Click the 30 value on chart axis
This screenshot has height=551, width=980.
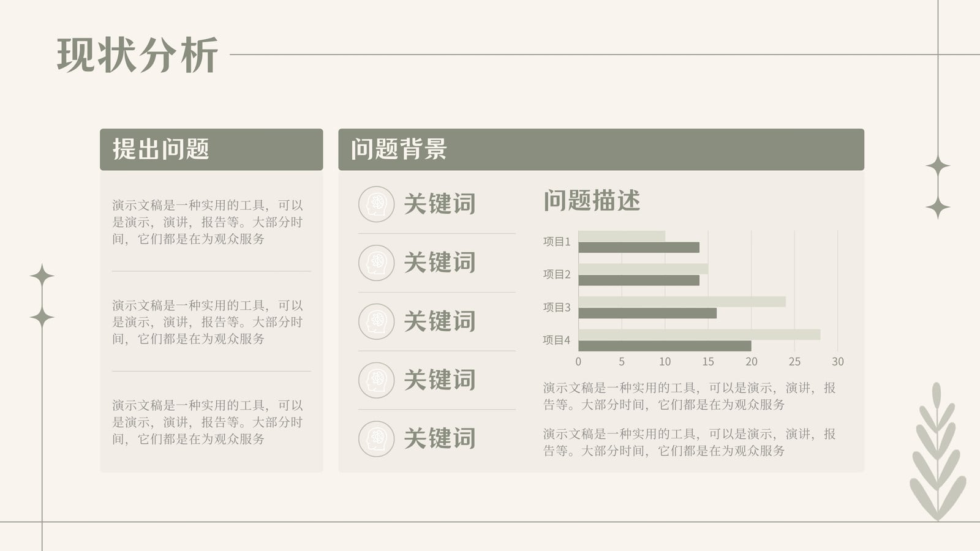pyautogui.click(x=837, y=362)
